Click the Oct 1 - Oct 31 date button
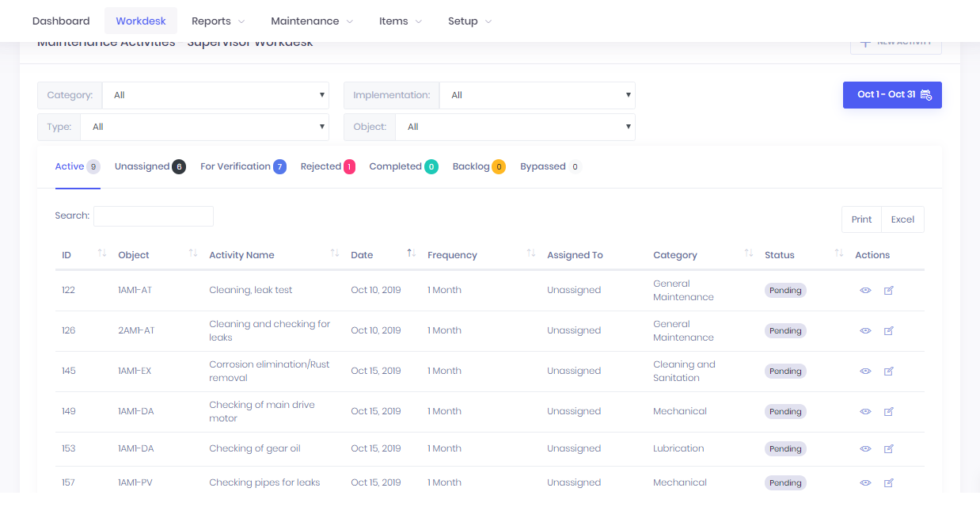The width and height of the screenshot is (980, 507). (892, 95)
